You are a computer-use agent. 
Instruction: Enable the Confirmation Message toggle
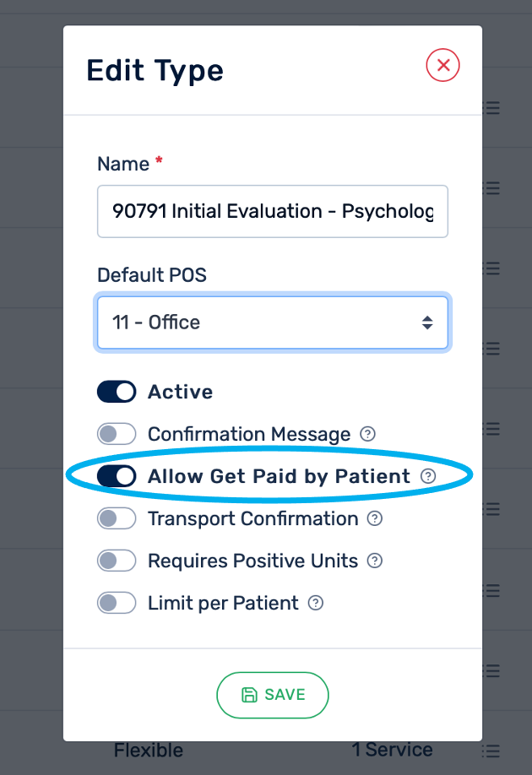[x=117, y=434]
